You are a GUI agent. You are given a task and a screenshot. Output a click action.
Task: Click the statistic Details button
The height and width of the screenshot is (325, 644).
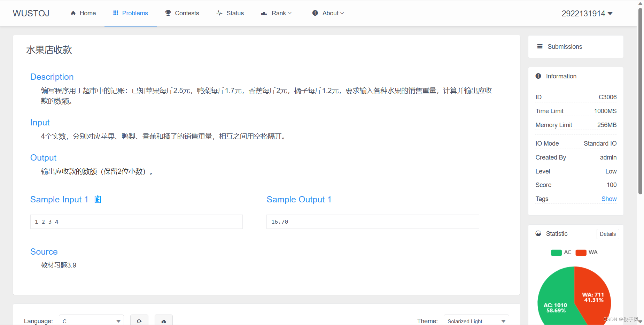[608, 234]
